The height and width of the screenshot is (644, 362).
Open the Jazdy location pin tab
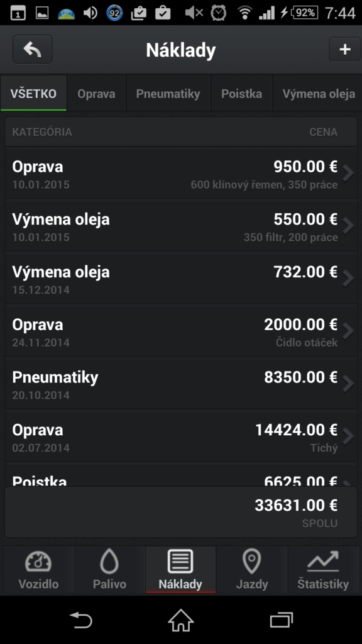tap(252, 570)
